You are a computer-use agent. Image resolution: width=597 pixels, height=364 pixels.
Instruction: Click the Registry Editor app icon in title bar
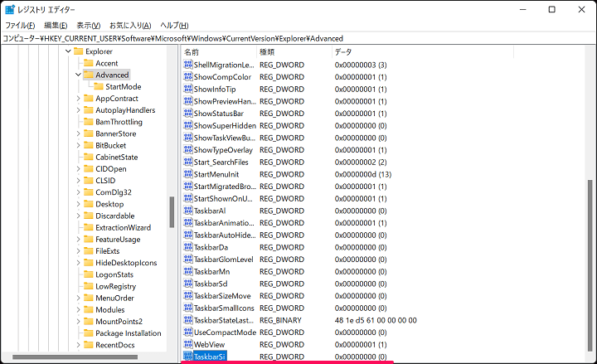(9, 9)
